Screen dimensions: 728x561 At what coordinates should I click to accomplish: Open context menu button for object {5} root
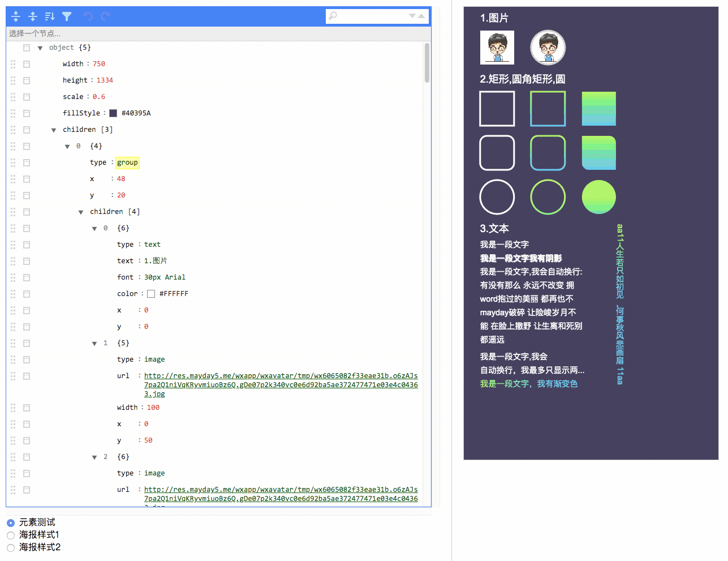tap(27, 48)
